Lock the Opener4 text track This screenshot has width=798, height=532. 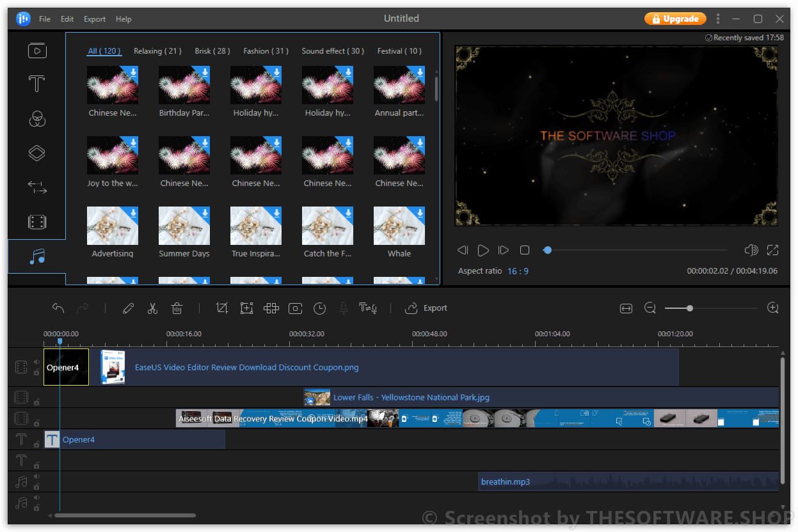36,443
